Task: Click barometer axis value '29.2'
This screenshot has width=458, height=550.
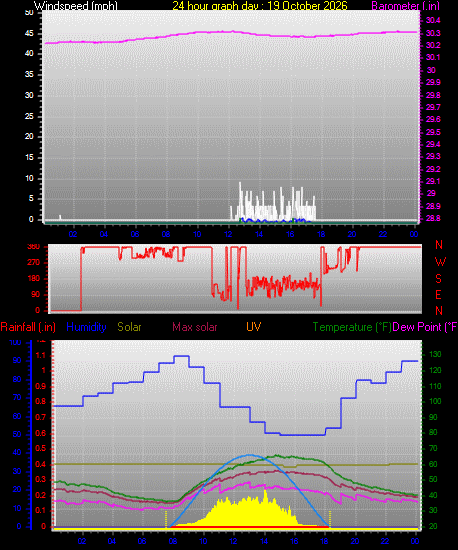Action: (433, 169)
